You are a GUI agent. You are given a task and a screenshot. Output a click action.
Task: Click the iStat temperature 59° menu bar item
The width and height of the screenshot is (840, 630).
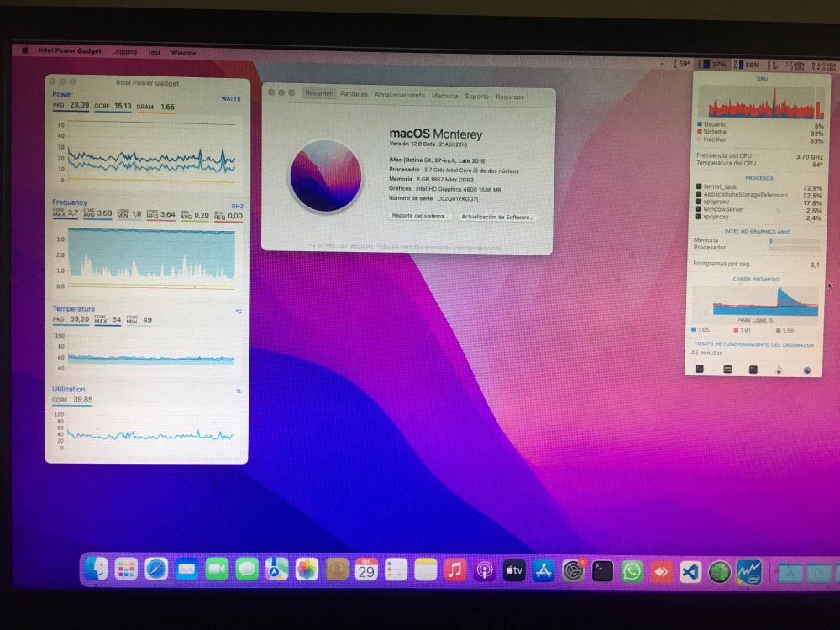click(x=682, y=64)
